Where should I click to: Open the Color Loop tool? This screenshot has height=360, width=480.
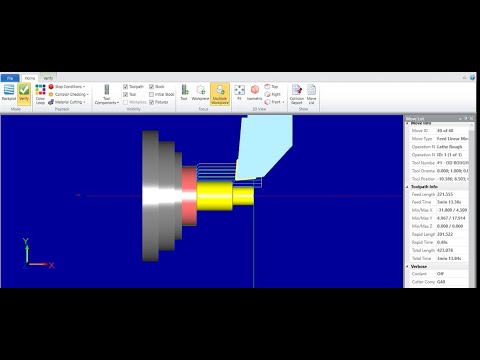40,94
